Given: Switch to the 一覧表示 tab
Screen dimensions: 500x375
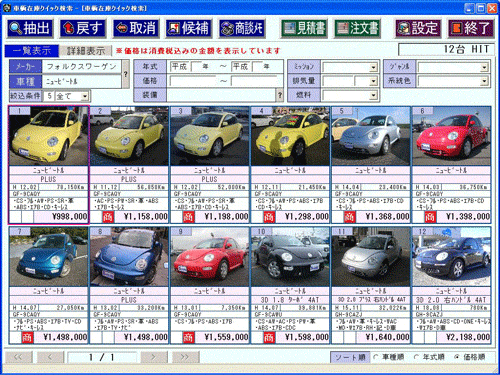Looking at the screenshot, I should [32, 51].
